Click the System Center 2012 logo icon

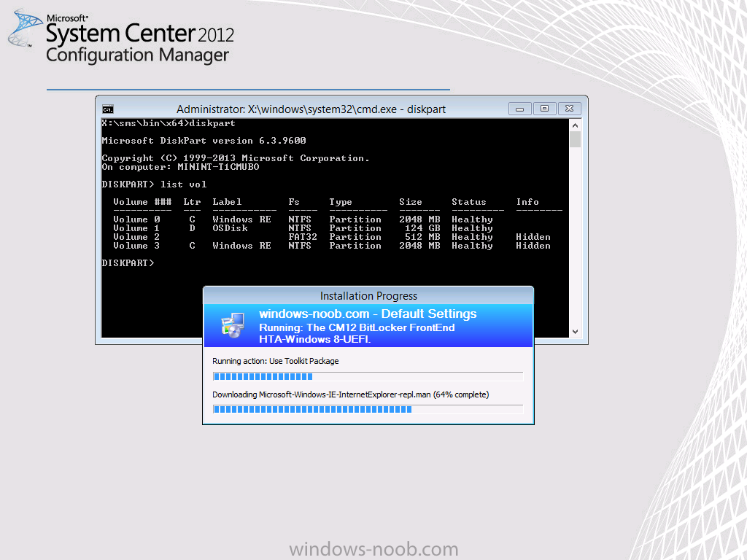point(25,28)
